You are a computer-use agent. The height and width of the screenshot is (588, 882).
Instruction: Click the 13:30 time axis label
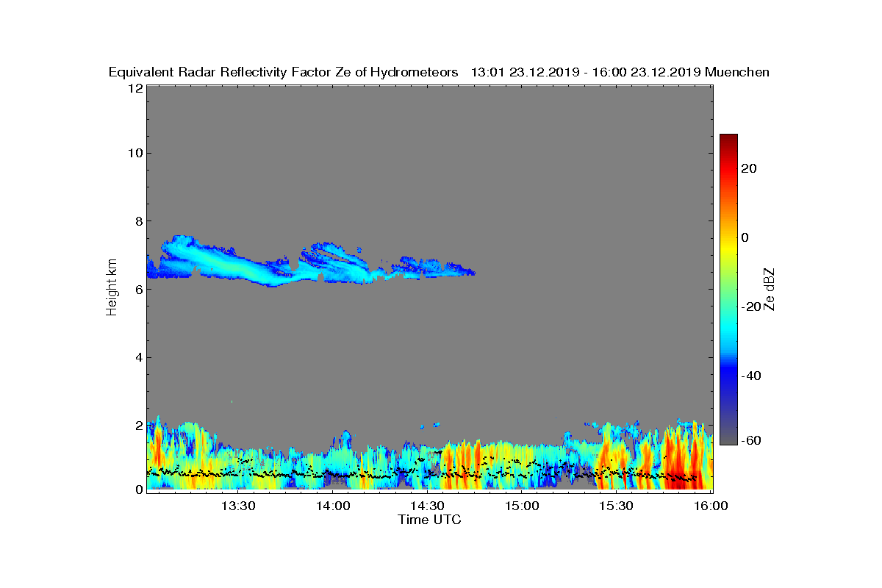(238, 506)
